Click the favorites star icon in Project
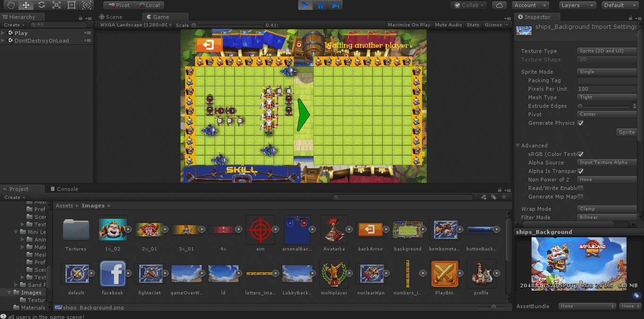This screenshot has width=644, height=319. (x=504, y=197)
